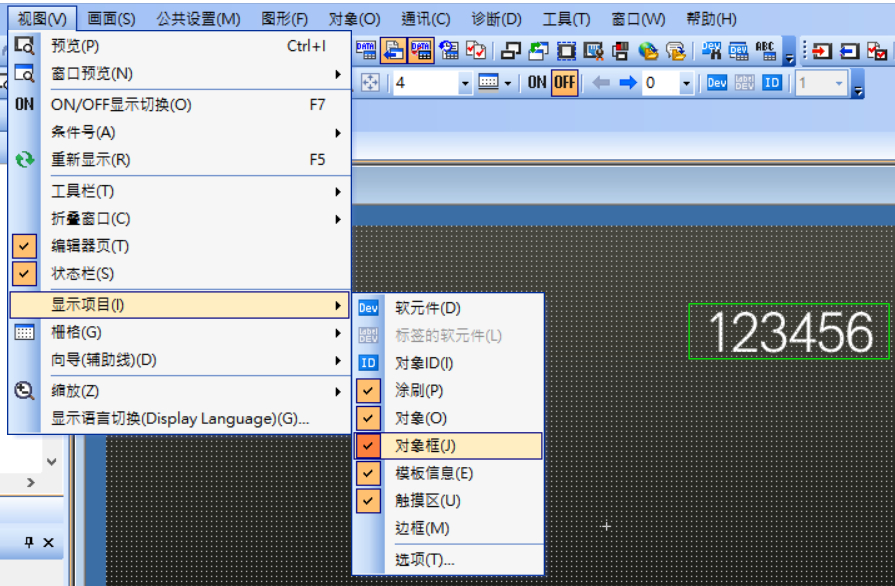Open the 图形(F) menu

click(x=284, y=19)
